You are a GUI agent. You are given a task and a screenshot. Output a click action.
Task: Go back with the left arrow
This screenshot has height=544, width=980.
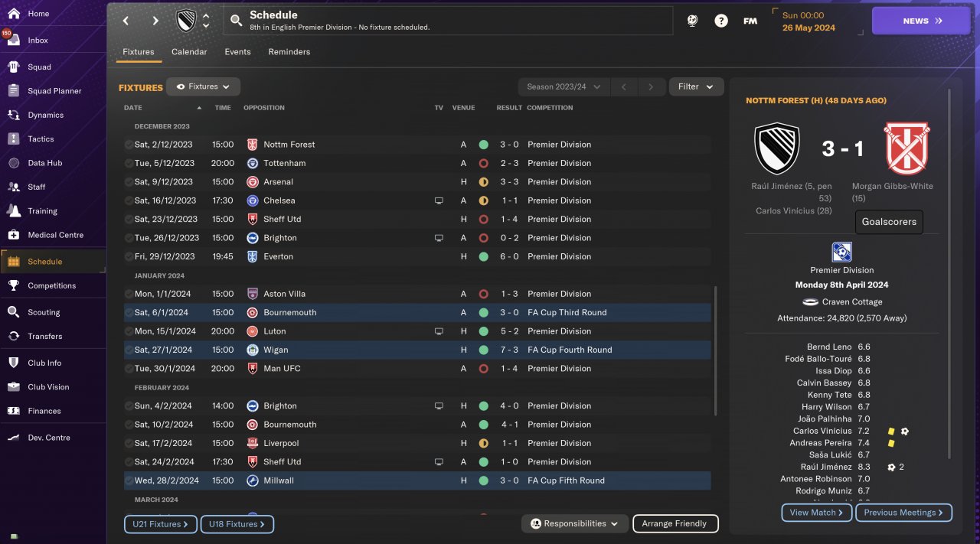point(126,21)
